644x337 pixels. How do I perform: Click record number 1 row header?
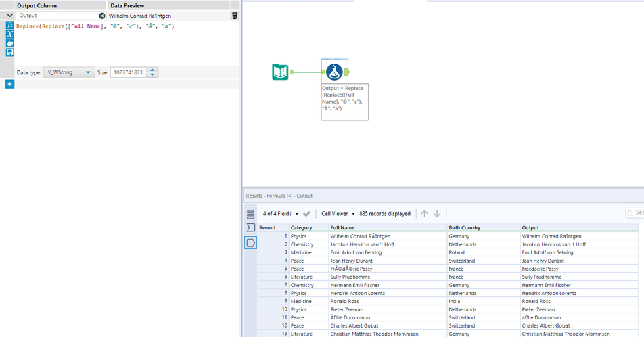(x=273, y=236)
